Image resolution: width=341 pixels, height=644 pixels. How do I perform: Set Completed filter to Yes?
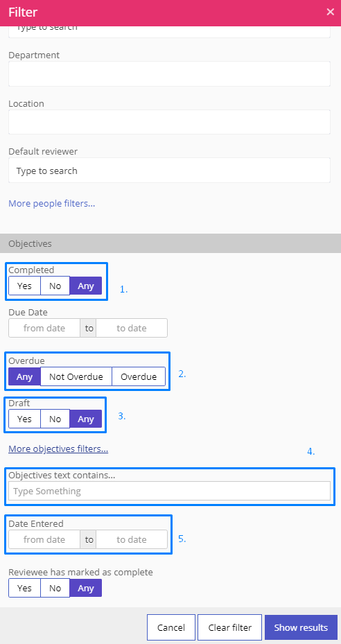point(25,286)
